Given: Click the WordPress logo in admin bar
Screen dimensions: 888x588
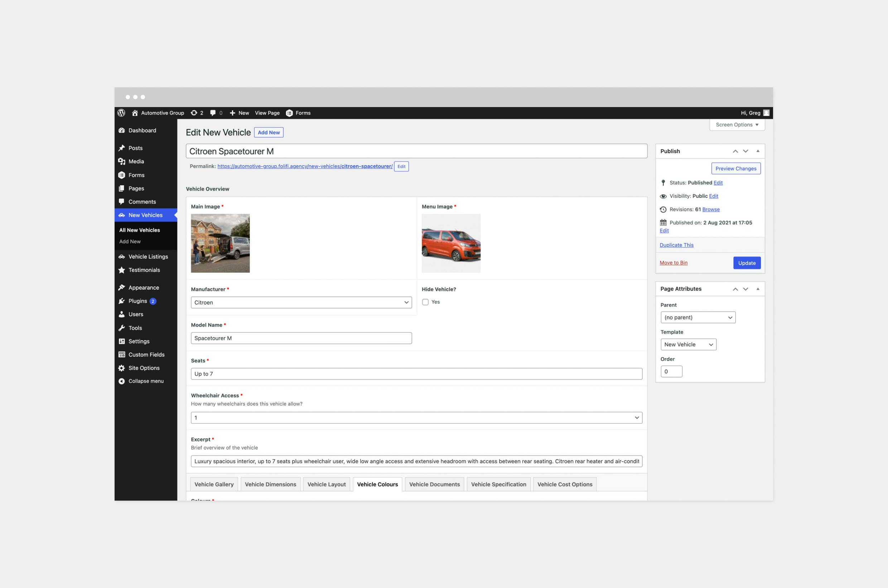Looking at the screenshot, I should pos(121,113).
